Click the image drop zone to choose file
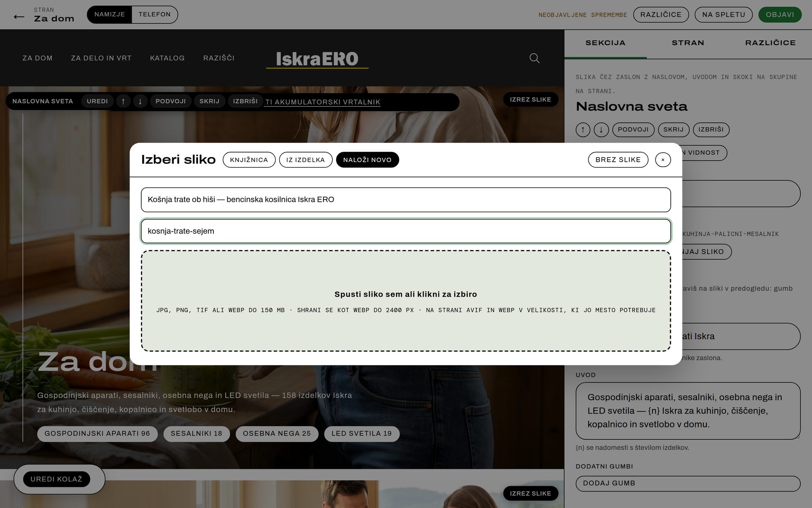 pyautogui.click(x=406, y=301)
